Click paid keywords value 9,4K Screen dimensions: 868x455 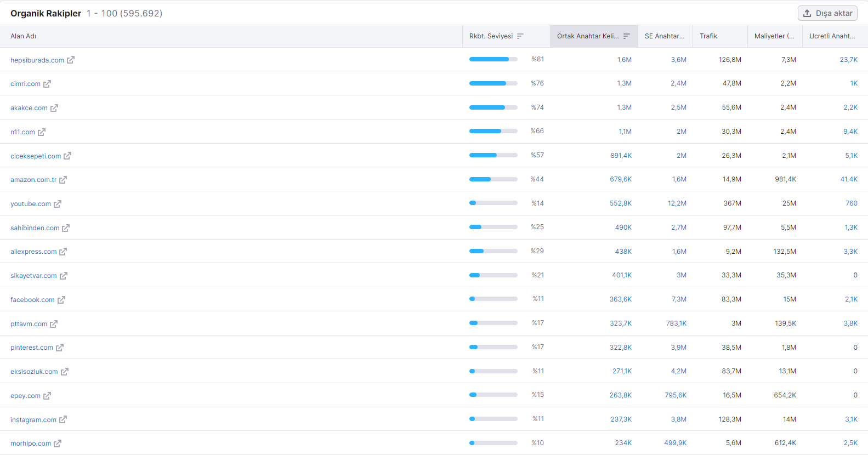click(x=850, y=132)
